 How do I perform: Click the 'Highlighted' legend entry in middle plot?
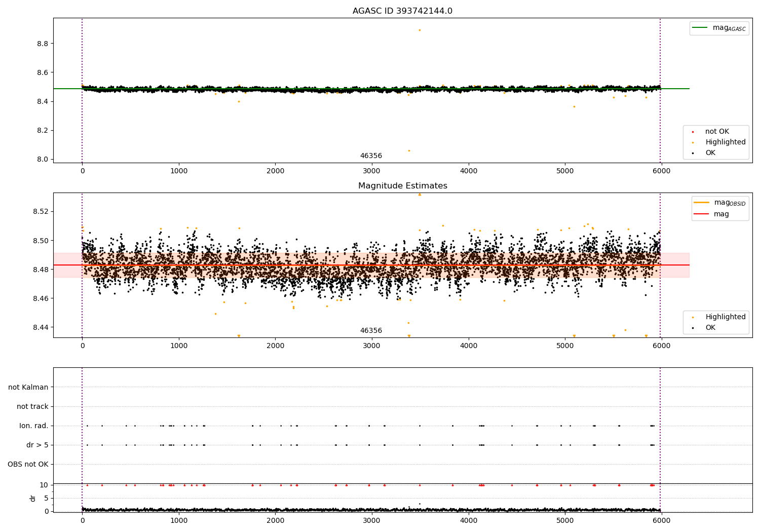719,317
